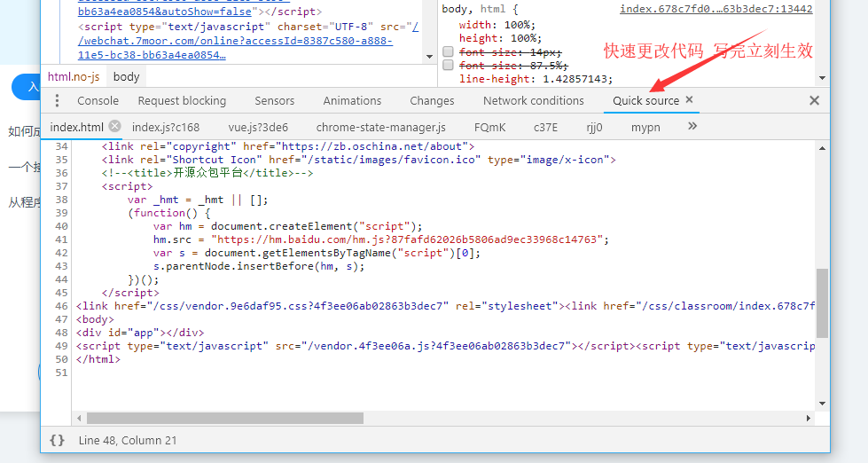Screen dimensions: 868x463
Task: Click the commented title line 36
Action: click(207, 173)
